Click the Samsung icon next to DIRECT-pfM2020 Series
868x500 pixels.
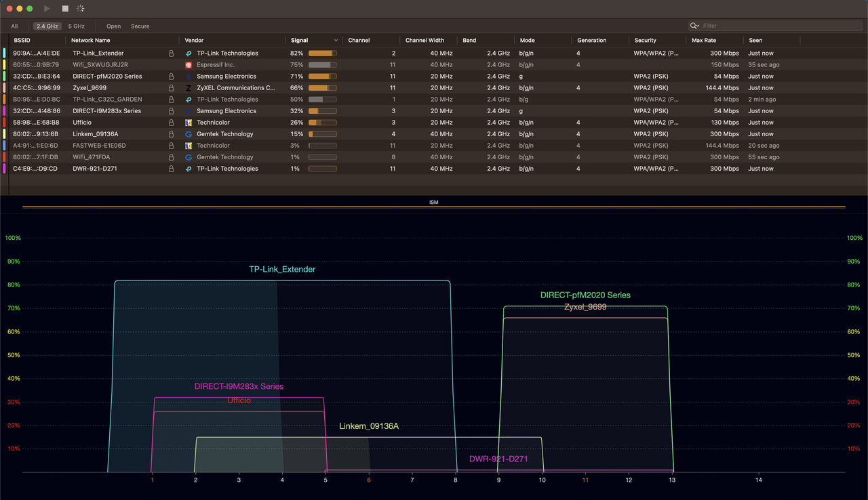pos(188,76)
